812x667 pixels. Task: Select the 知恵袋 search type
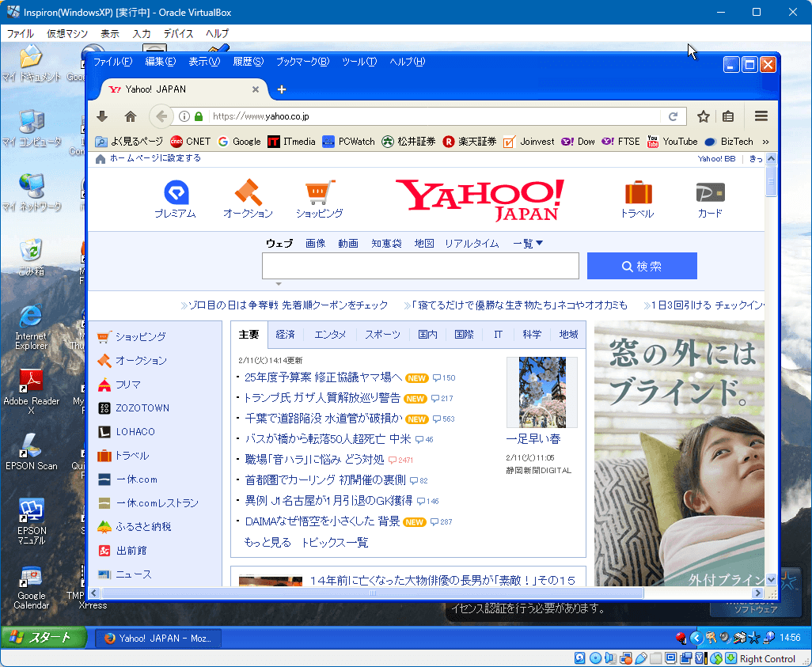(x=386, y=244)
